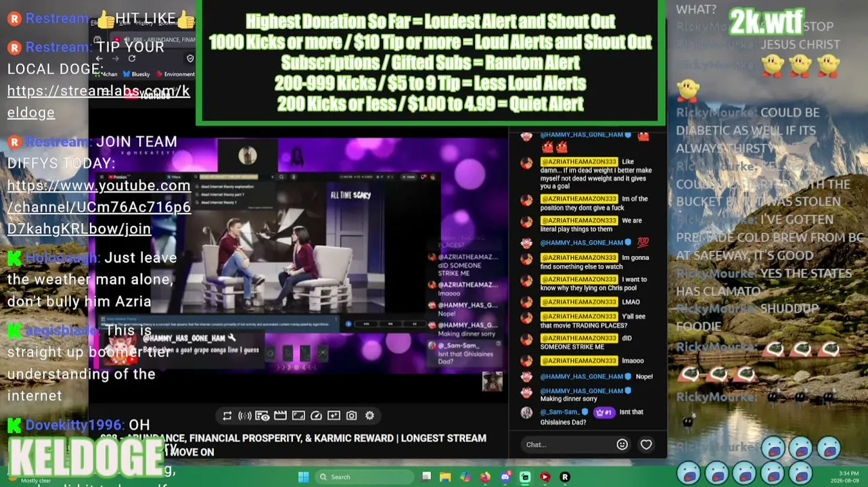868x487 pixels.
Task: Open the colorful Copilot taskbar icon
Action: [465, 477]
